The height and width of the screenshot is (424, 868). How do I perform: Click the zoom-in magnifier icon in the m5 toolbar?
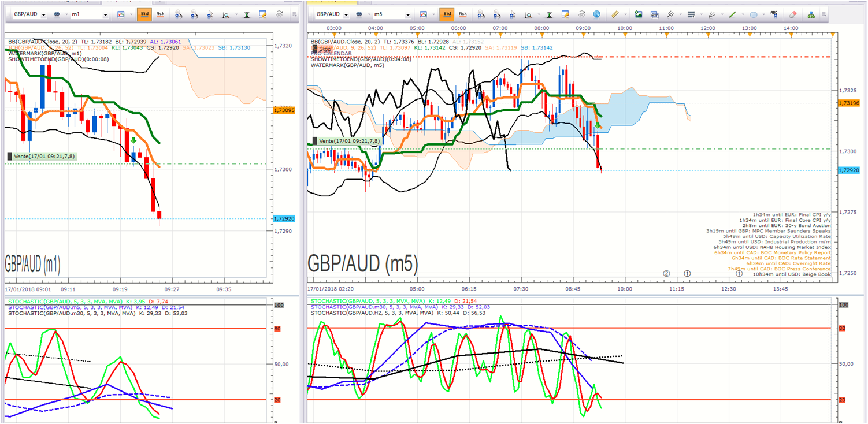pos(481,14)
